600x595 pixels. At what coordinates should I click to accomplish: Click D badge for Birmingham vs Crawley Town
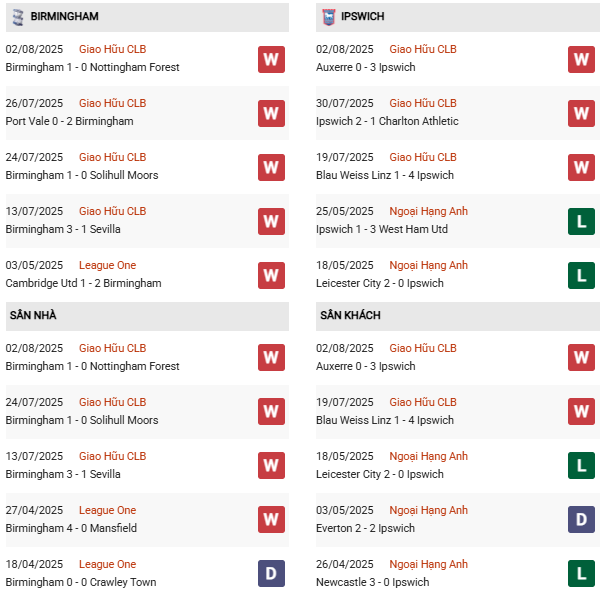coord(271,574)
